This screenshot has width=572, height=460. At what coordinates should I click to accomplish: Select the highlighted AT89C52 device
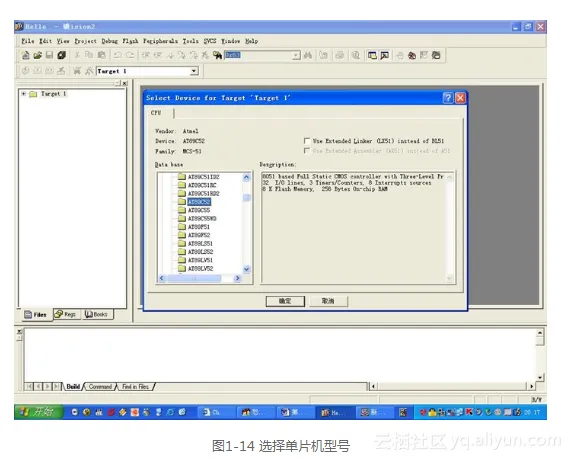tap(199, 202)
